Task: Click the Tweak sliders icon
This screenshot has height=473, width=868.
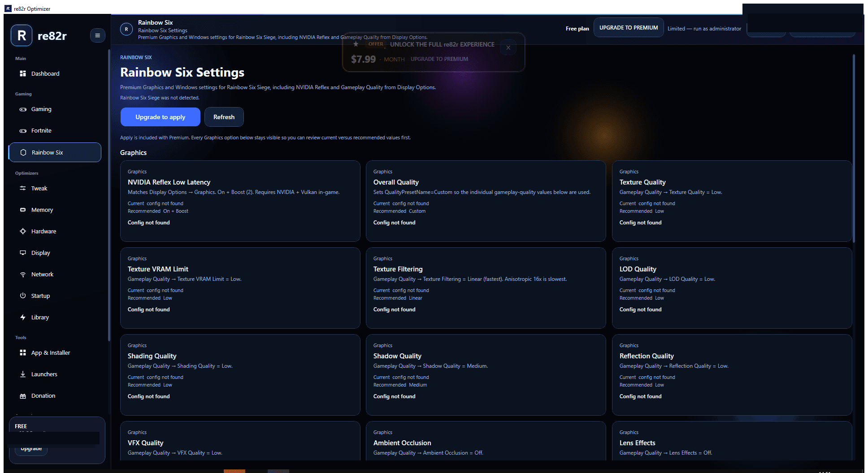Action: [23, 188]
